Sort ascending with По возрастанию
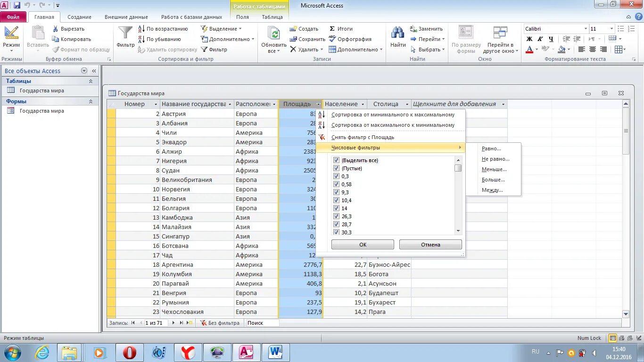644x362 pixels. (x=163, y=29)
